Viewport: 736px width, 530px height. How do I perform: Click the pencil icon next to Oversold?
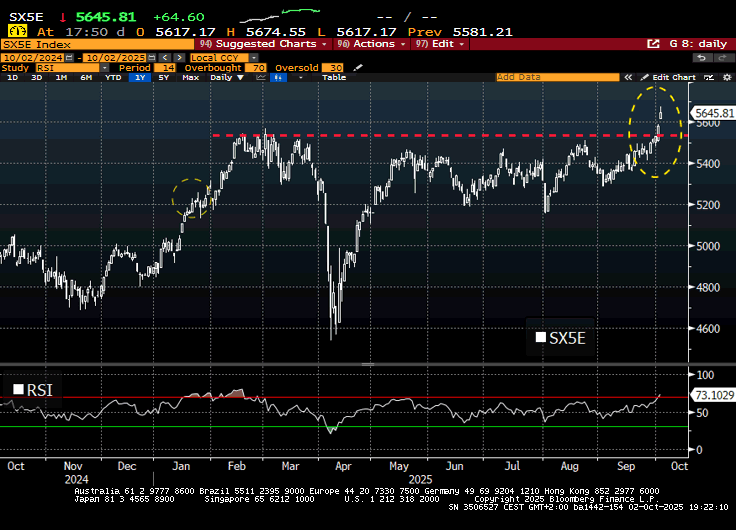pyautogui.click(x=359, y=67)
